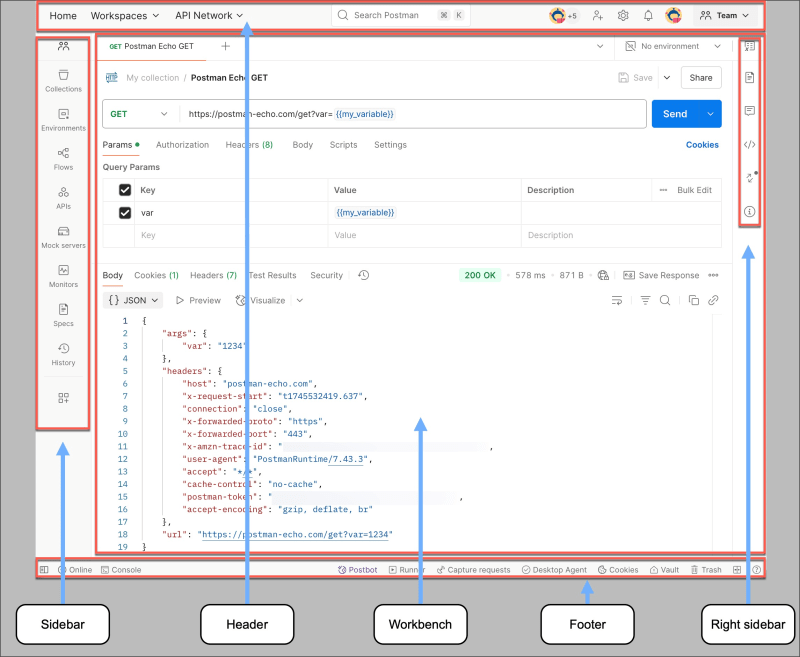Switch to the Headers (8) request tab
Screen dimensions: 800x657
tap(249, 145)
